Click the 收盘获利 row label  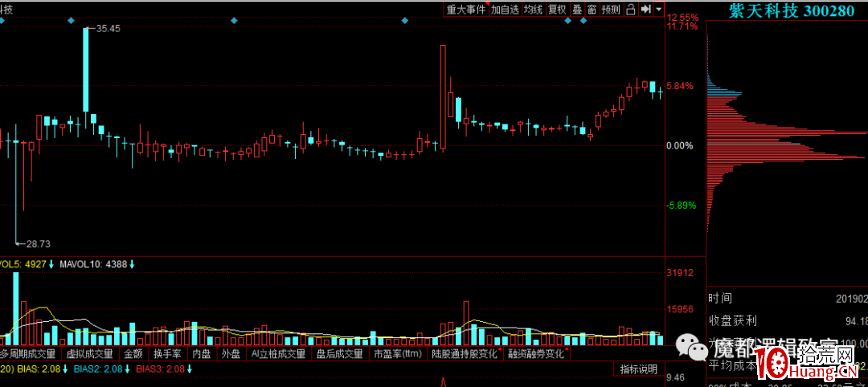[x=732, y=320]
